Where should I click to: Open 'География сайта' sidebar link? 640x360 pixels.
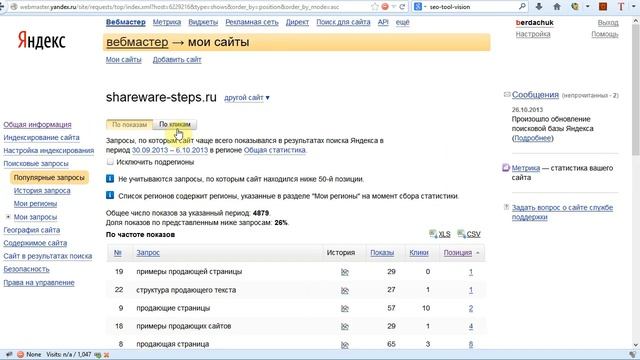31,230
